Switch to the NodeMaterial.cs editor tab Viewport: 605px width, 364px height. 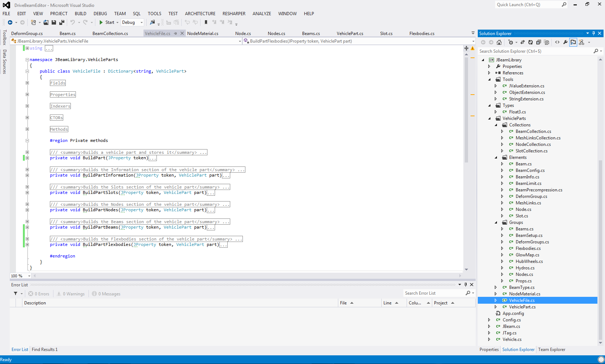coord(203,34)
